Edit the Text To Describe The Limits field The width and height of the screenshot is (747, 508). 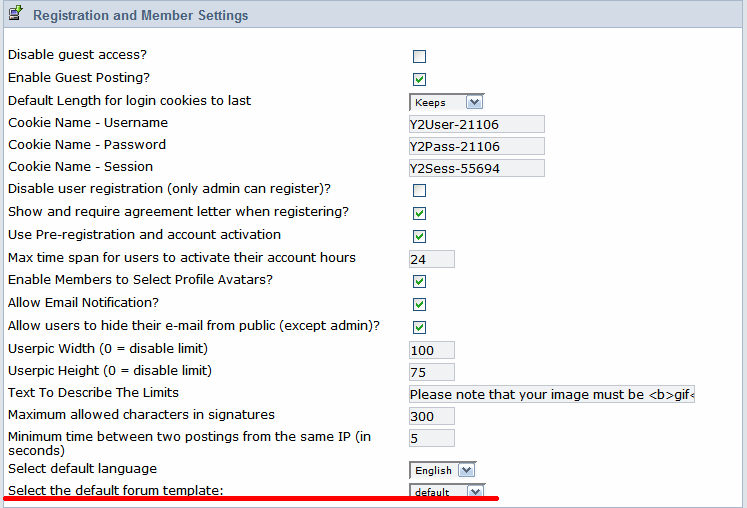(551, 394)
